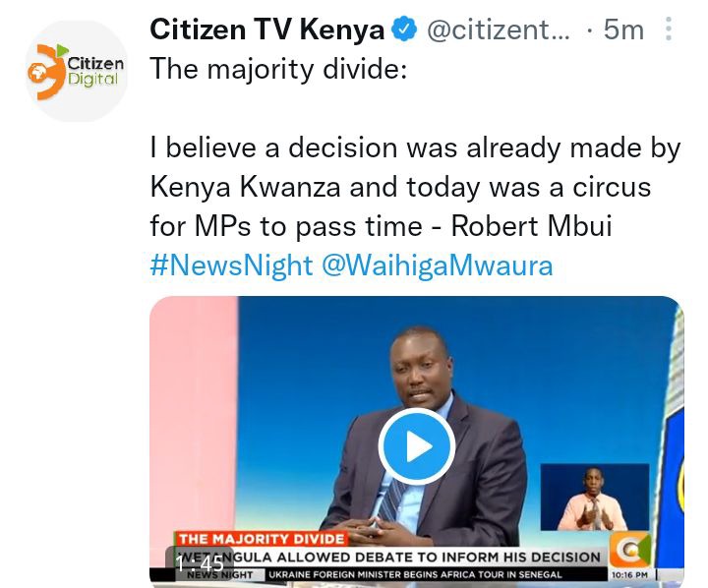Viewport: 708px width, 588px height.
Task: Open the @citizent... account handle
Action: [498, 29]
